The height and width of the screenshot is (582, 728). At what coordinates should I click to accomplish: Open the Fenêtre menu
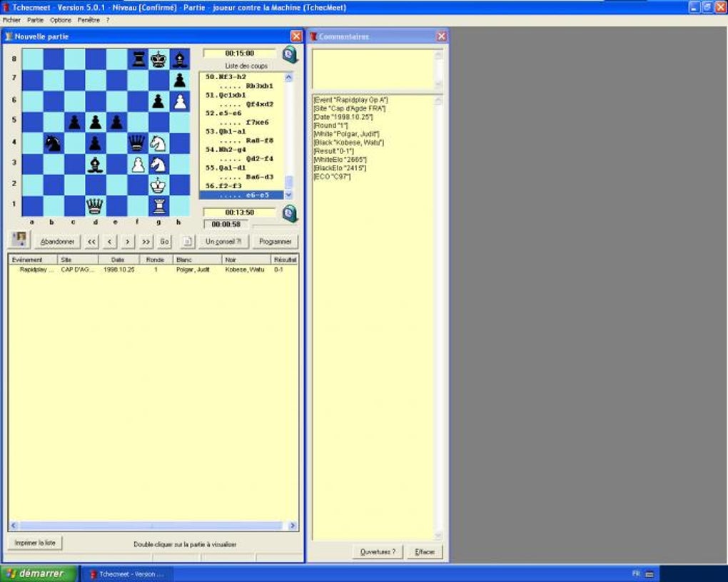(x=89, y=20)
